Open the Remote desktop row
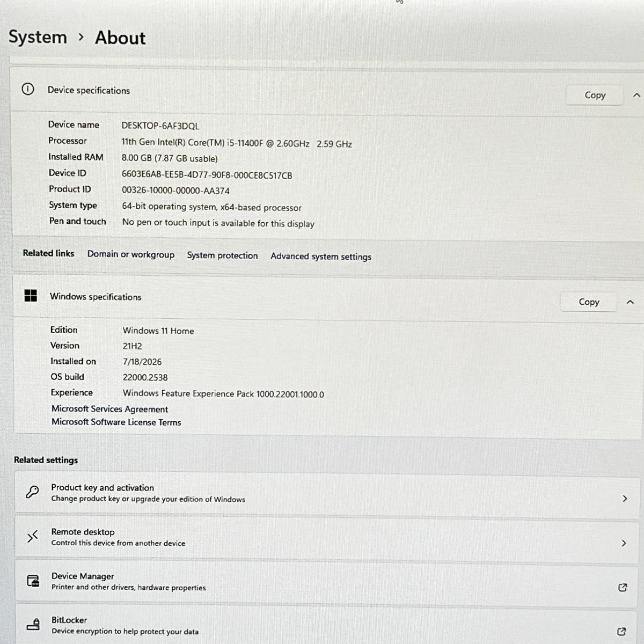This screenshot has width=644, height=644. coord(327,538)
